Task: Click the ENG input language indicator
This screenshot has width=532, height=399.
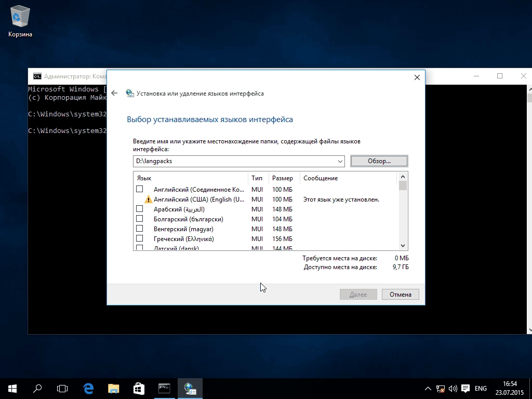Action: point(481,389)
